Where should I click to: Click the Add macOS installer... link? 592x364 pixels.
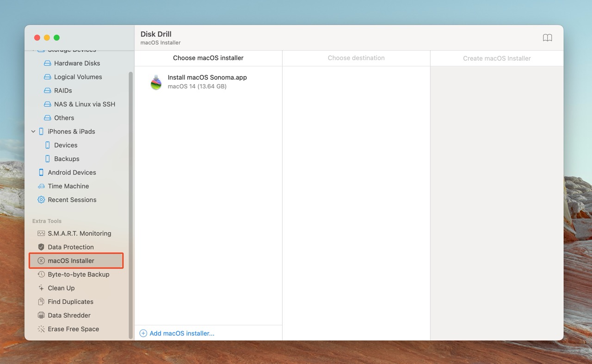tap(182, 333)
